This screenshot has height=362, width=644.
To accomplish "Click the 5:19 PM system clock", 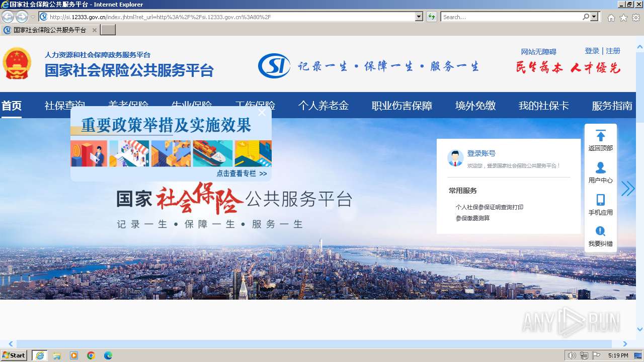I will (618, 355).
